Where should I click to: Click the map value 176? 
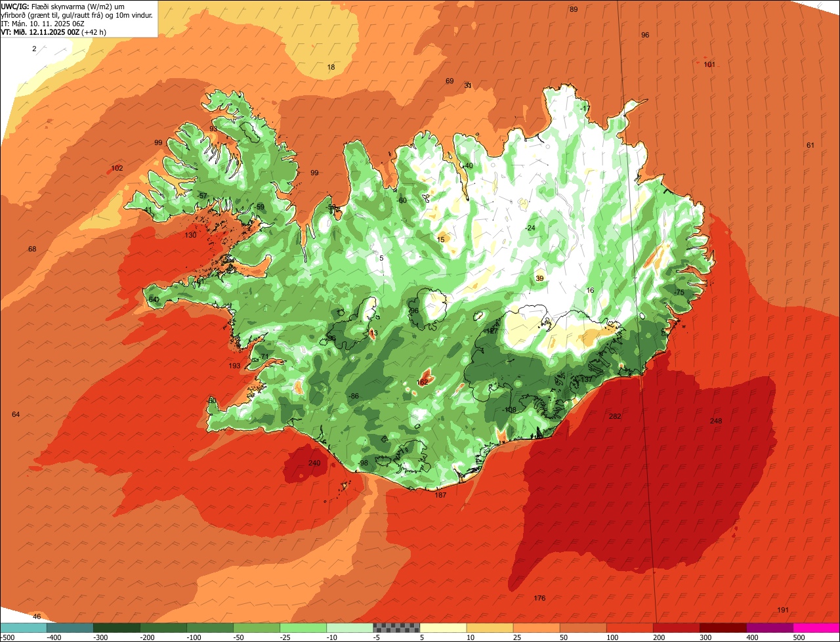539,598
